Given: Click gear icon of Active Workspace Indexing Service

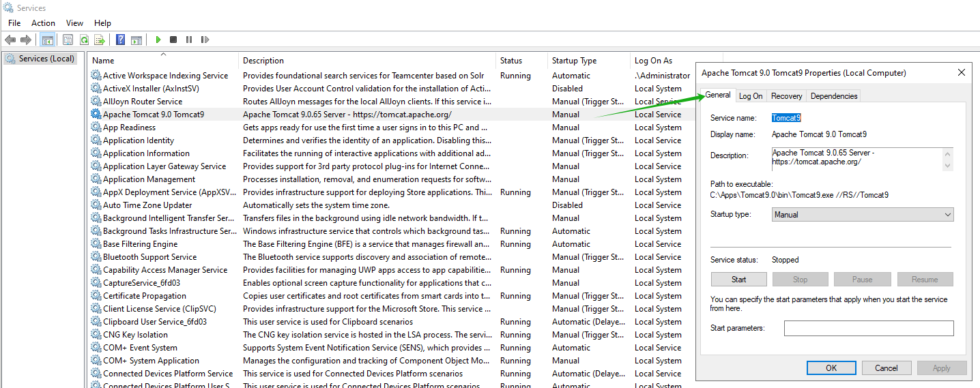Looking at the screenshot, I should [96, 76].
